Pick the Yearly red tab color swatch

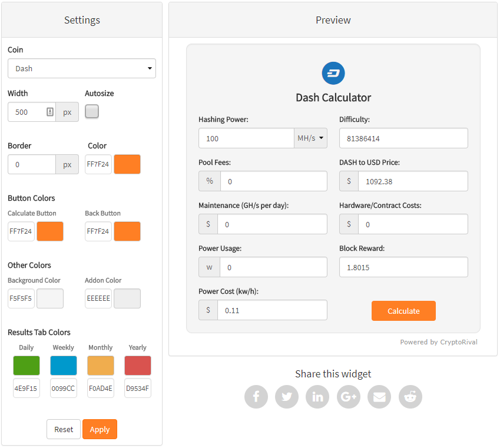(x=138, y=366)
